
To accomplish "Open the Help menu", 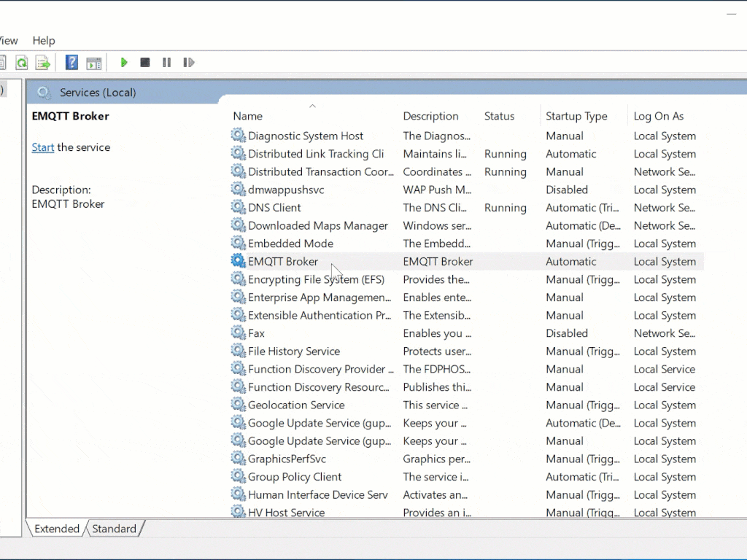I will tap(44, 41).
